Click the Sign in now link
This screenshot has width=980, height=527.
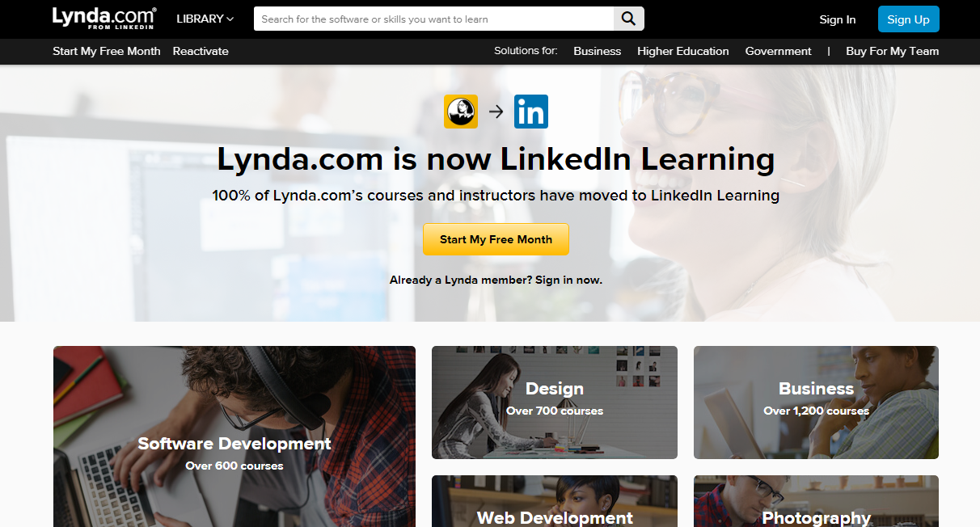[568, 280]
